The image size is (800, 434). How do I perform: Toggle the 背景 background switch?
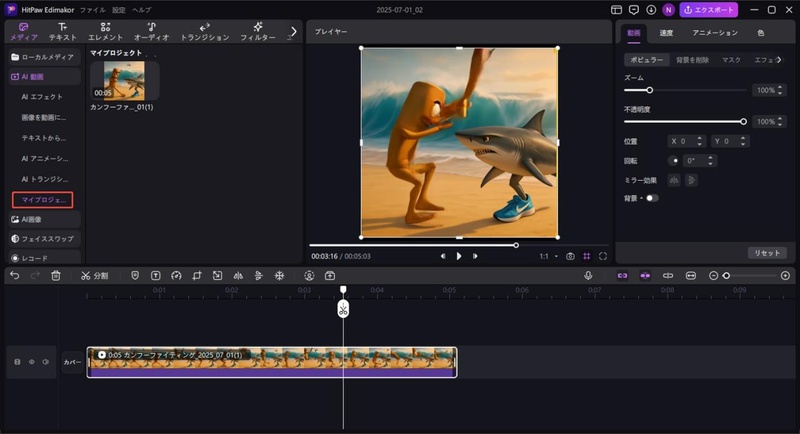click(x=652, y=198)
